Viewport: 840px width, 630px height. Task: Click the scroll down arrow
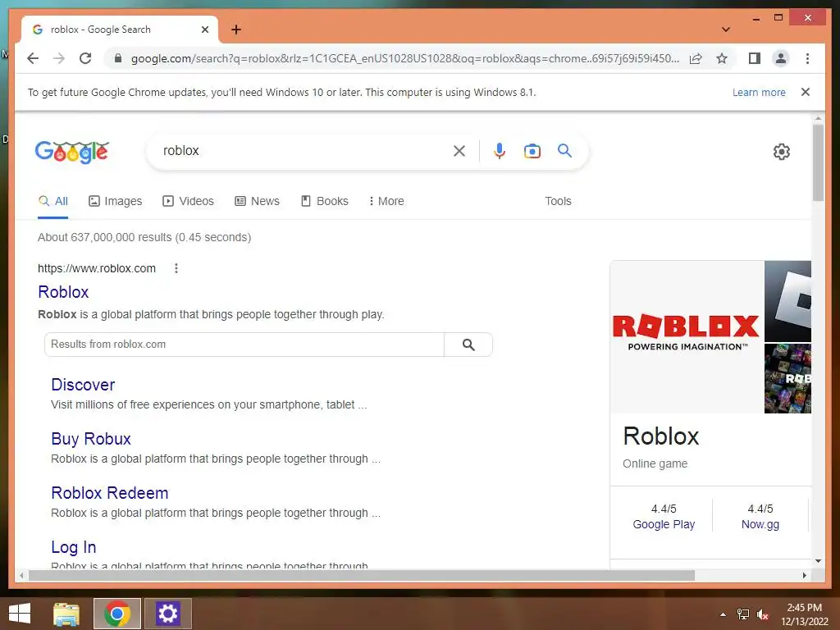[818, 561]
